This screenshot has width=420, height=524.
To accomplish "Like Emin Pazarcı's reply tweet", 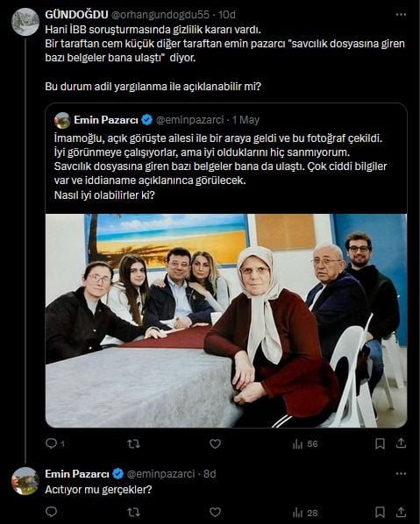I will [215, 512].
